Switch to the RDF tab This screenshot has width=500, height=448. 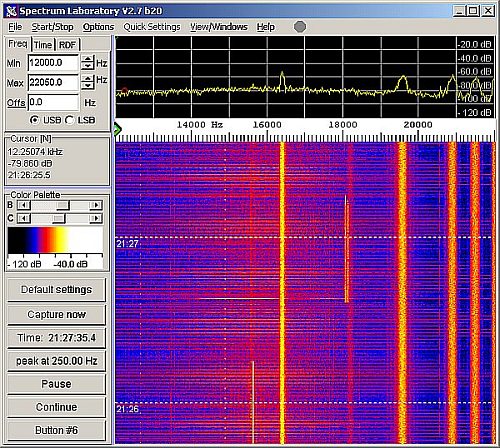[x=68, y=45]
